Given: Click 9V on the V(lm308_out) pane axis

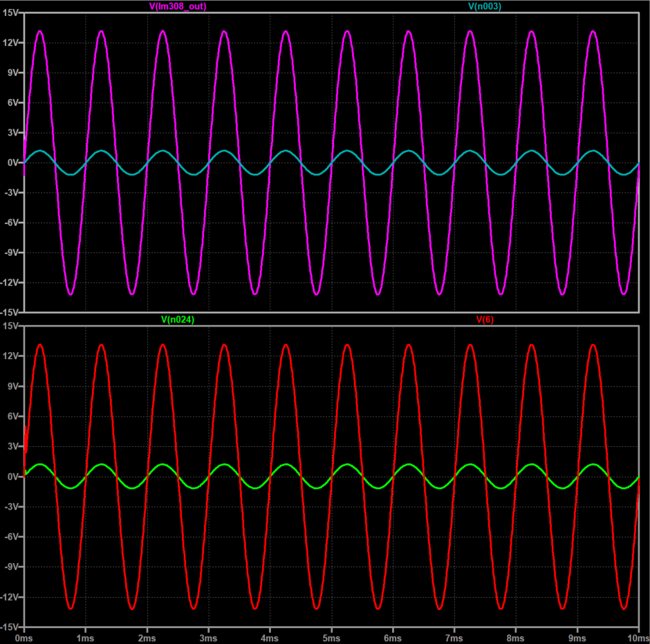Looking at the screenshot, I should click(x=12, y=73).
